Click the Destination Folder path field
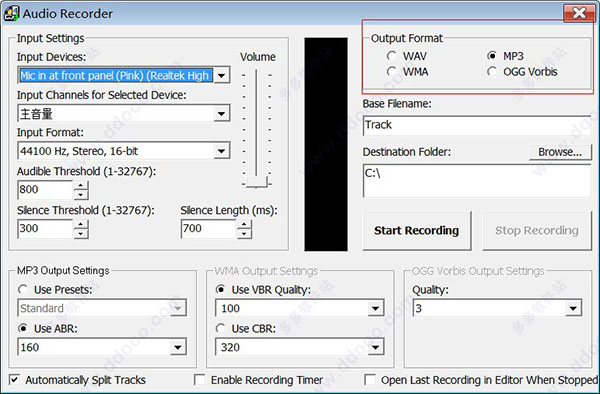 [x=477, y=181]
